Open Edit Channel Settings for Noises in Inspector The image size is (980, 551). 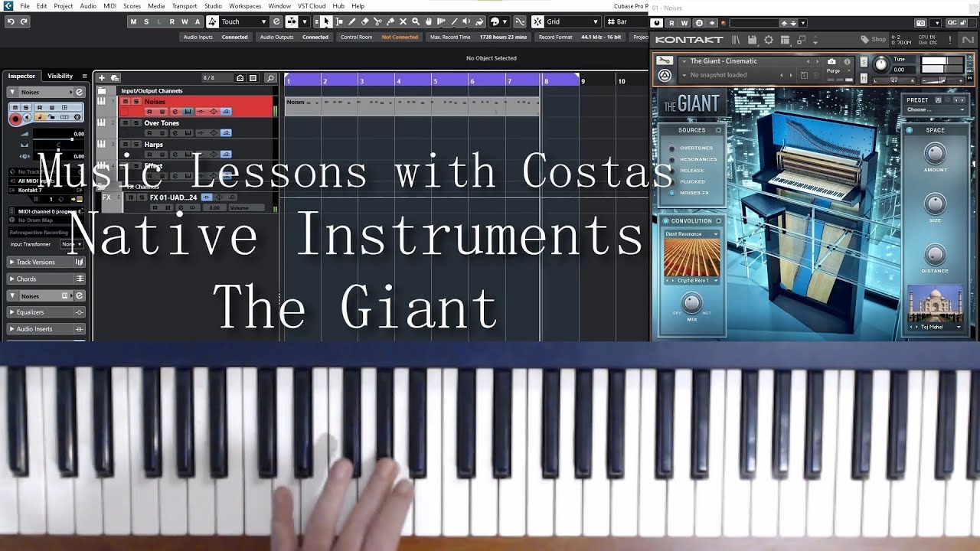tap(79, 92)
